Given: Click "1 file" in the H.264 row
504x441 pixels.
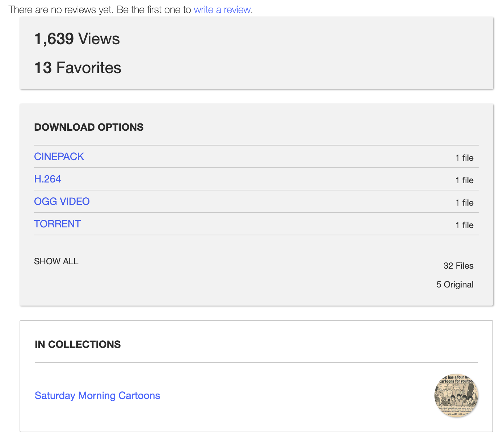Looking at the screenshot, I should (464, 180).
